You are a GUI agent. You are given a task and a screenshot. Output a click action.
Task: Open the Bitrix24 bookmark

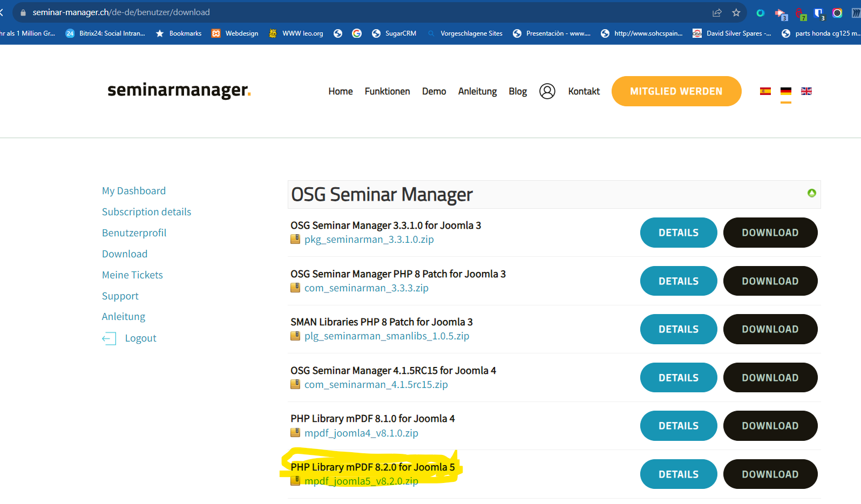point(105,33)
